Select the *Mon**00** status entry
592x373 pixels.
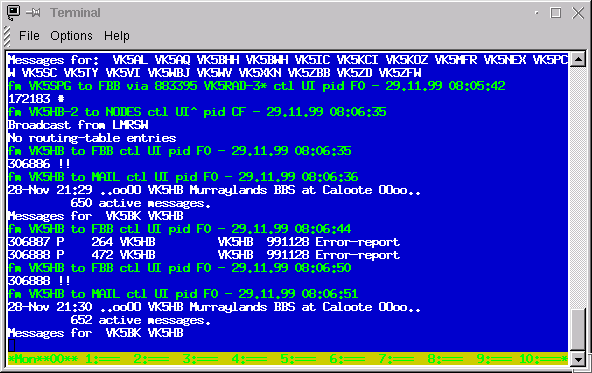(x=43, y=359)
